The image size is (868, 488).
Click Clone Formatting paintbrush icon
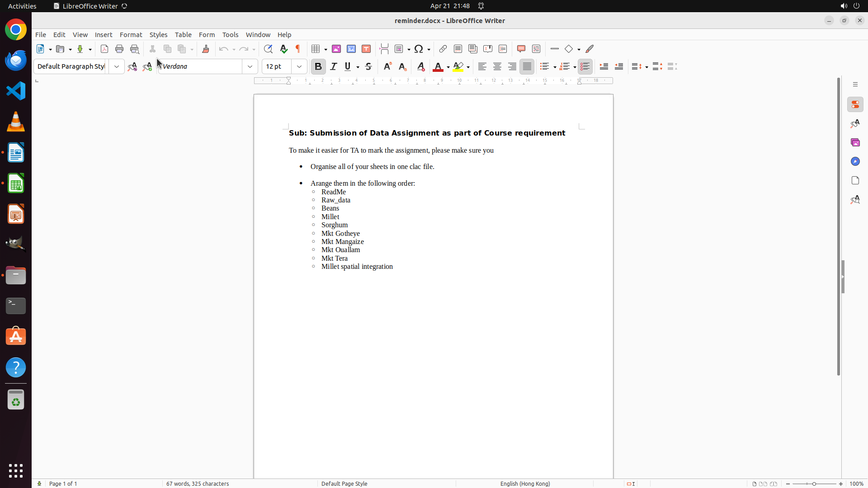pyautogui.click(x=206, y=49)
